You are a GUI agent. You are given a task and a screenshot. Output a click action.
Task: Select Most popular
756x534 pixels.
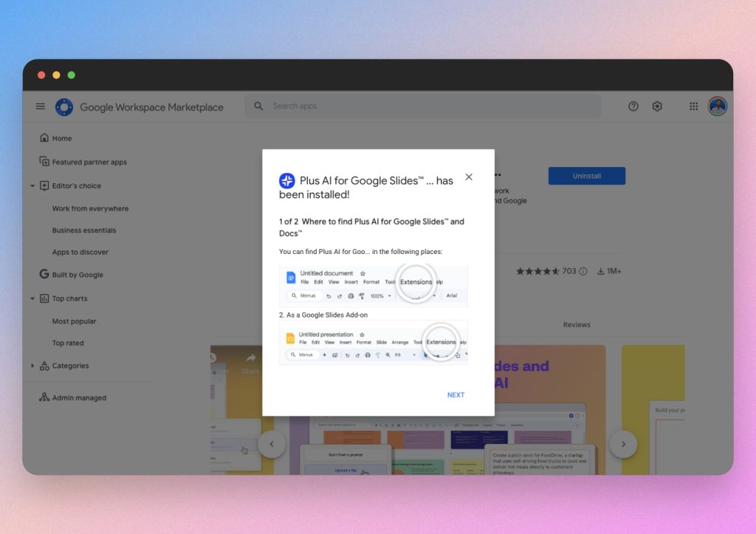[x=74, y=321]
